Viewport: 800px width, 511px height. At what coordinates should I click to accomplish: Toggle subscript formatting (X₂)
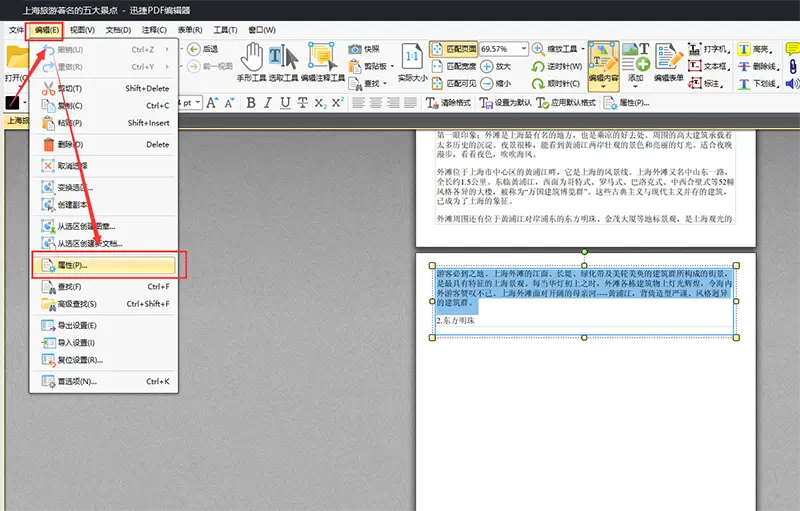[320, 103]
